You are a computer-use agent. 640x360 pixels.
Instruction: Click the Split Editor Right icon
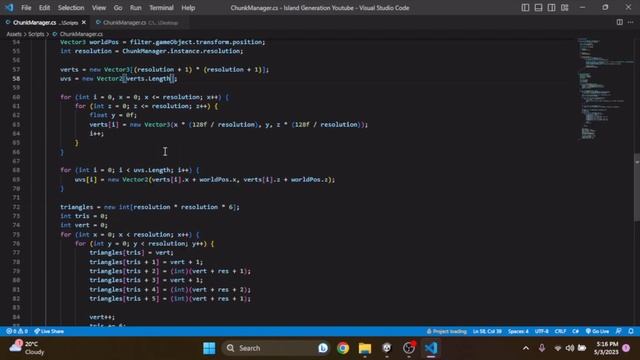point(620,22)
